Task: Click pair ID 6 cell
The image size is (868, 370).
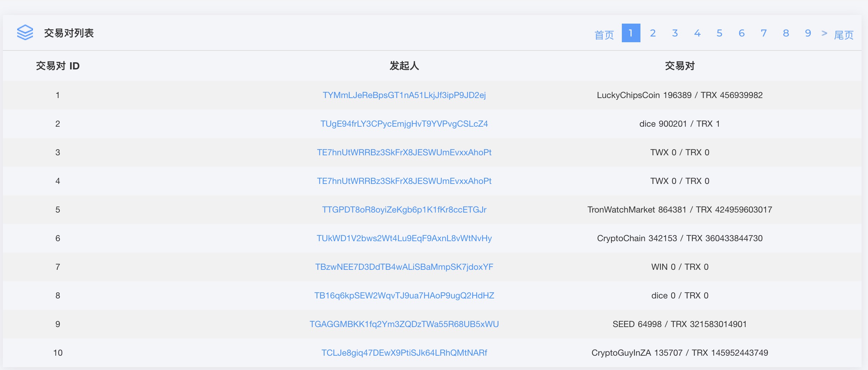Action: point(58,238)
